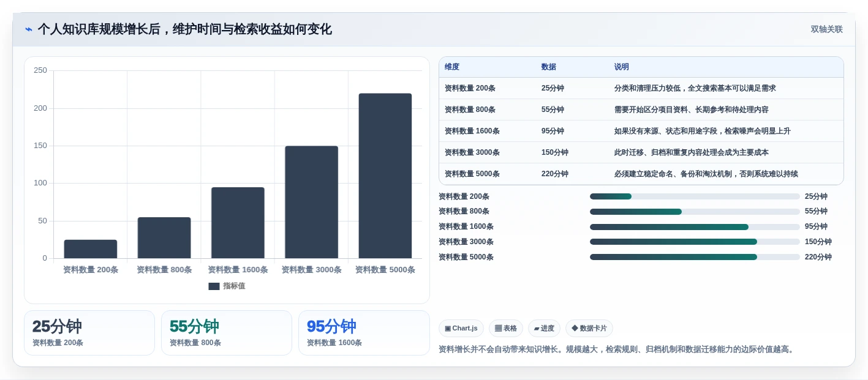The height and width of the screenshot is (380, 868).
Task: Click the 数据卡片 tag chip
Action: 589,329
